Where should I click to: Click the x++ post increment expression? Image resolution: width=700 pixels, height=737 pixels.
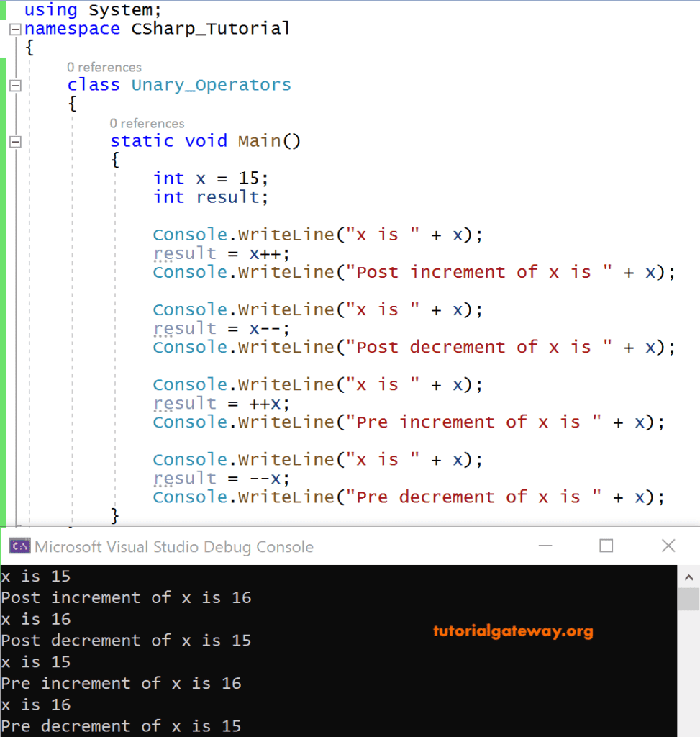[263, 253]
